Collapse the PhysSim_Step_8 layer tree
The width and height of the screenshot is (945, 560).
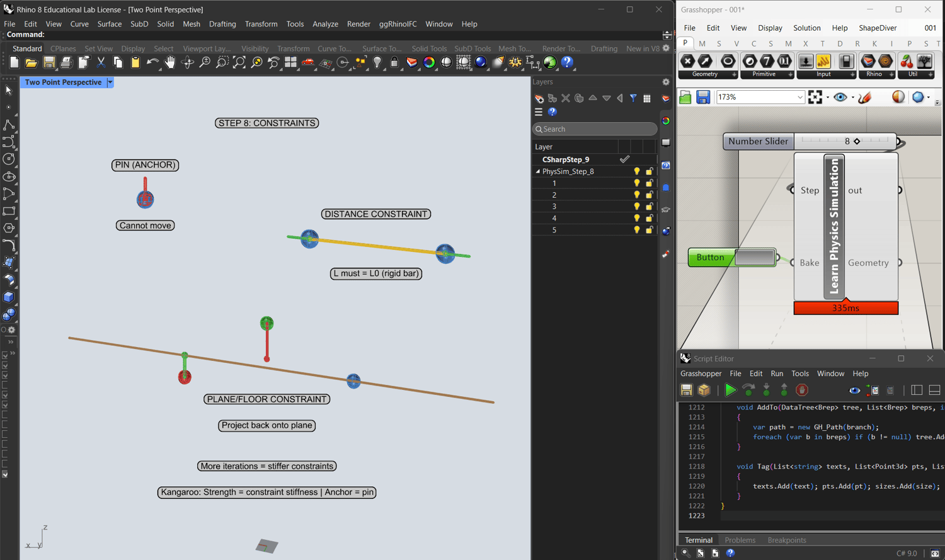[x=538, y=171]
